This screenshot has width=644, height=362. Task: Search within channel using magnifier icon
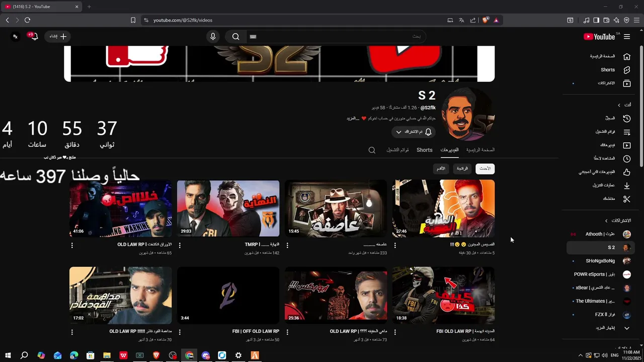tap(372, 150)
